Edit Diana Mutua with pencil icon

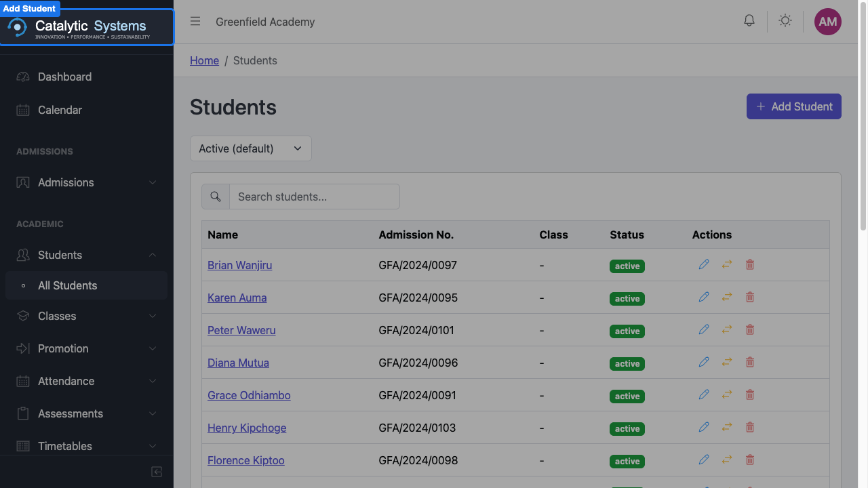click(x=704, y=362)
